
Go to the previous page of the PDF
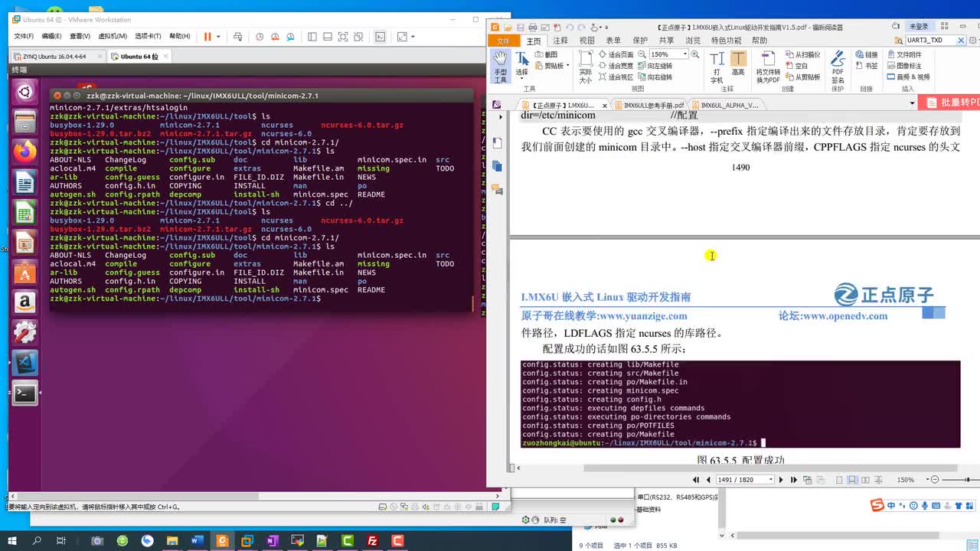[x=707, y=480]
